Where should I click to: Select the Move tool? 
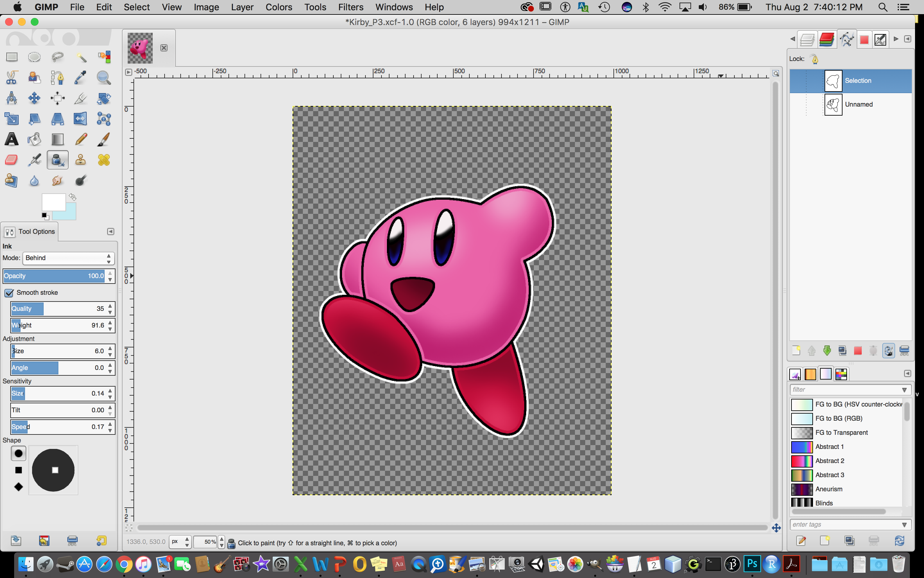coord(34,98)
